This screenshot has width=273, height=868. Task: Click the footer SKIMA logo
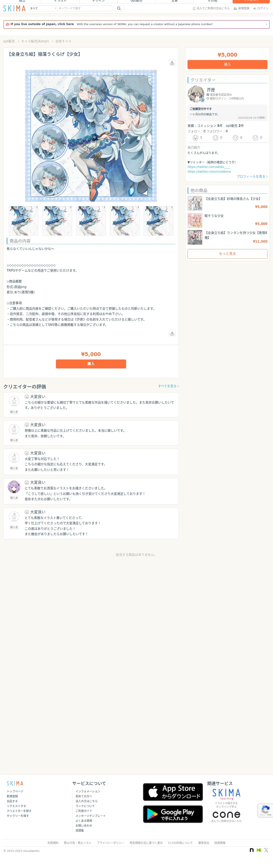15,783
